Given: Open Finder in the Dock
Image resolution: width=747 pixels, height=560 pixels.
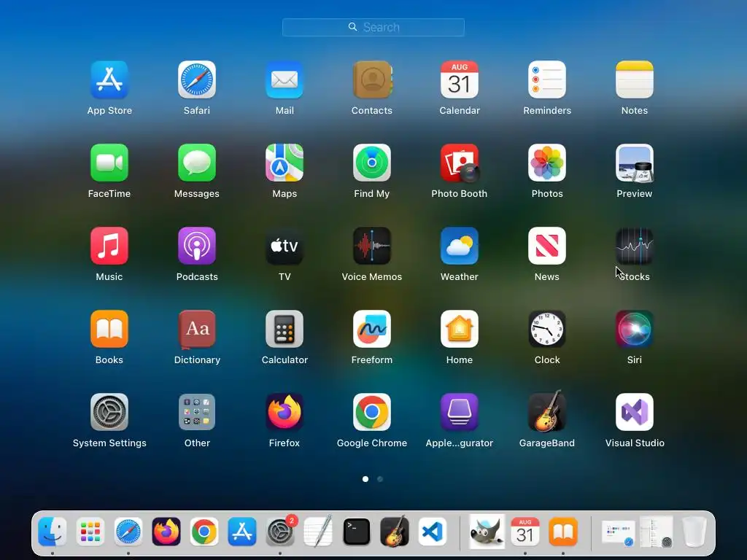Looking at the screenshot, I should pyautogui.click(x=52, y=532).
